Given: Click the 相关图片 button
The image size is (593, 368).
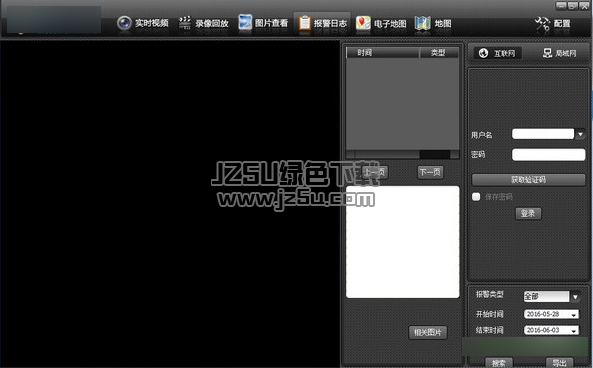Looking at the screenshot, I should tap(428, 332).
